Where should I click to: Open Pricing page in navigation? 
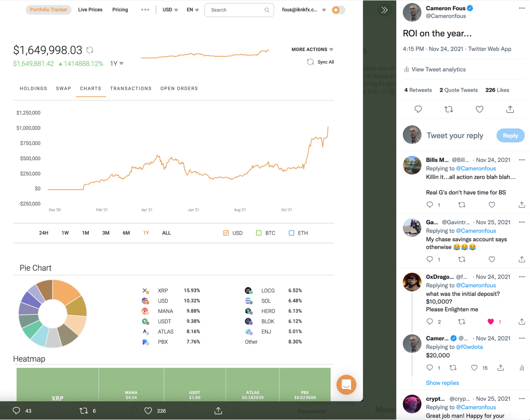pyautogui.click(x=120, y=10)
